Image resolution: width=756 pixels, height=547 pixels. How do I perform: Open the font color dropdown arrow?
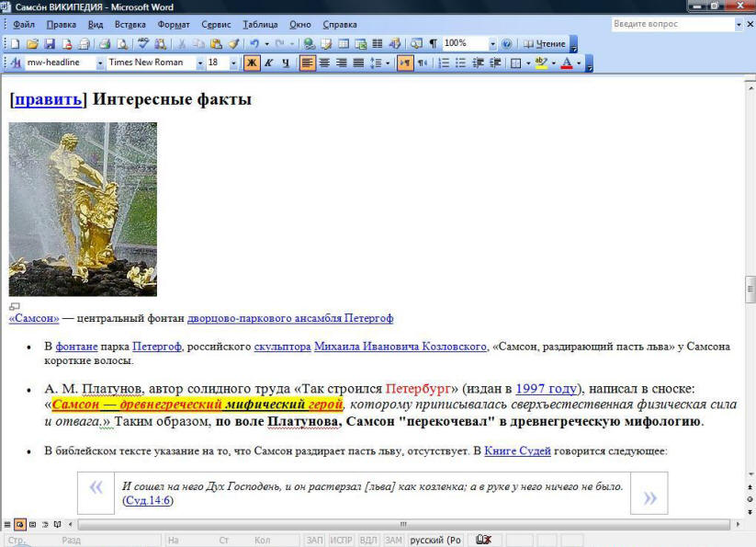click(x=579, y=63)
